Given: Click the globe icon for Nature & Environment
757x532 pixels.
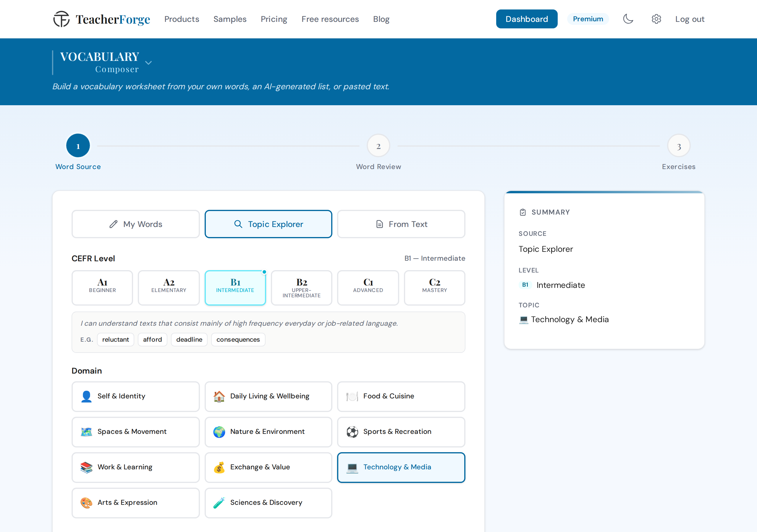Looking at the screenshot, I should click(219, 432).
